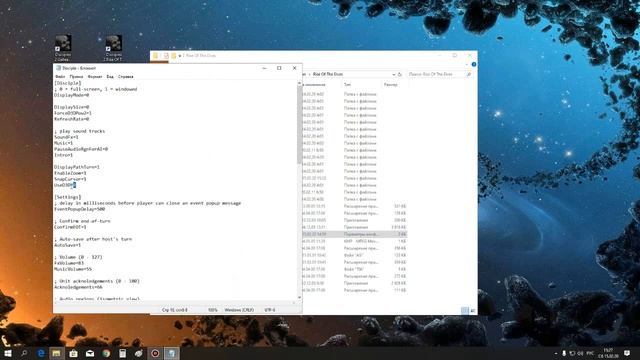640x360 pixels.
Task: Launch Microsoft Edge from the taskbar
Action: click(41, 353)
